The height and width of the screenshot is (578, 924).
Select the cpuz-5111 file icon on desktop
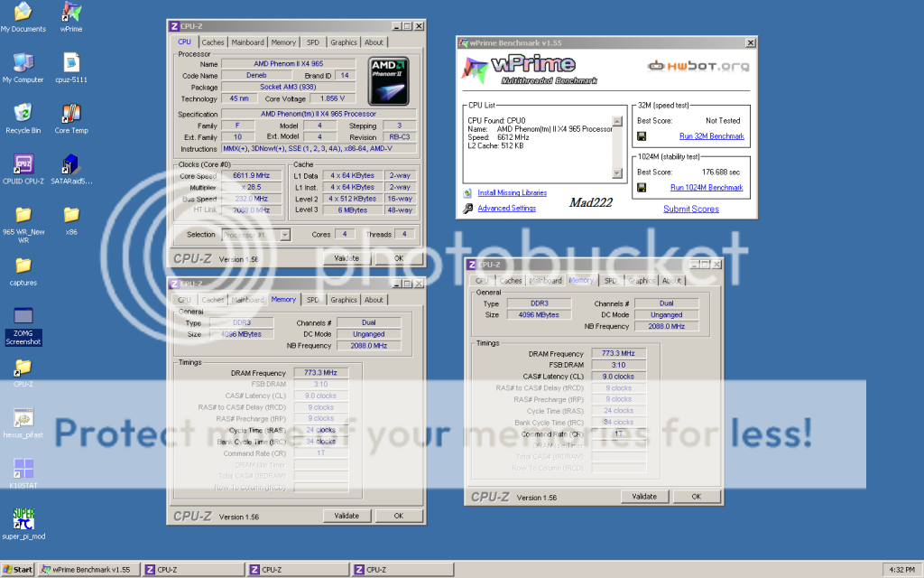[71, 63]
